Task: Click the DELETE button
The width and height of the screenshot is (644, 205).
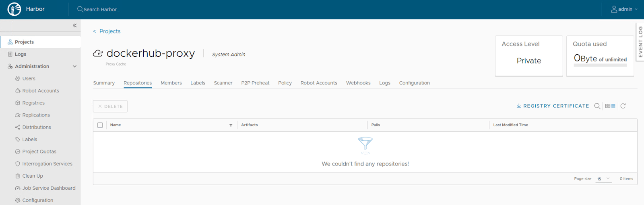Action: pos(110,106)
